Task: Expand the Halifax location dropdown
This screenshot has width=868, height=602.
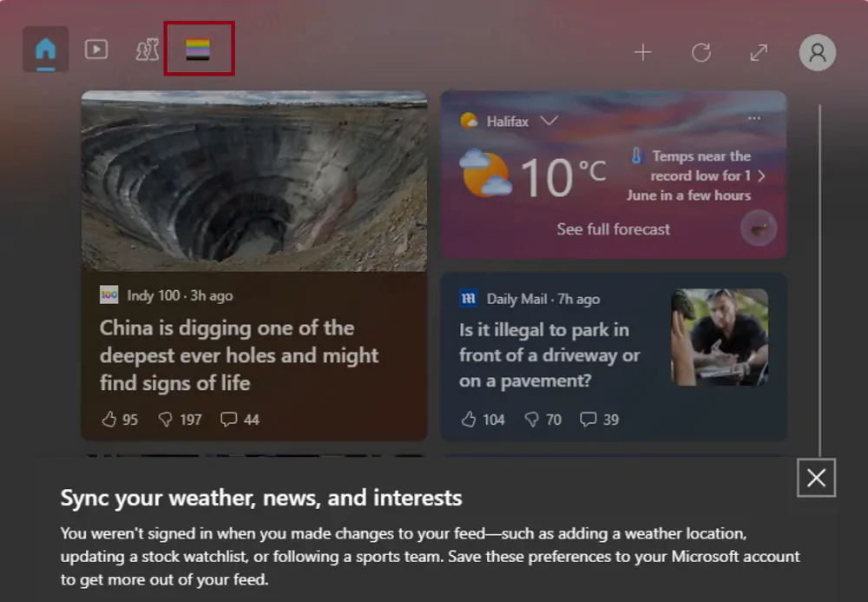Action: point(549,121)
